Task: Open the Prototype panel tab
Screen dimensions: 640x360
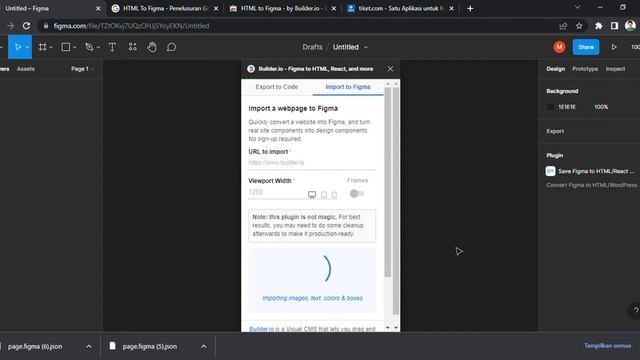Action: (x=585, y=69)
